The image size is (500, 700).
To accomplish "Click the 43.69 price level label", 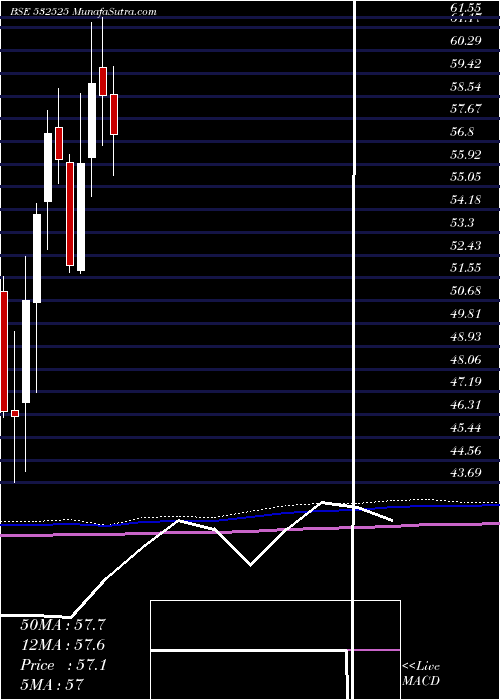I will 466,473.
